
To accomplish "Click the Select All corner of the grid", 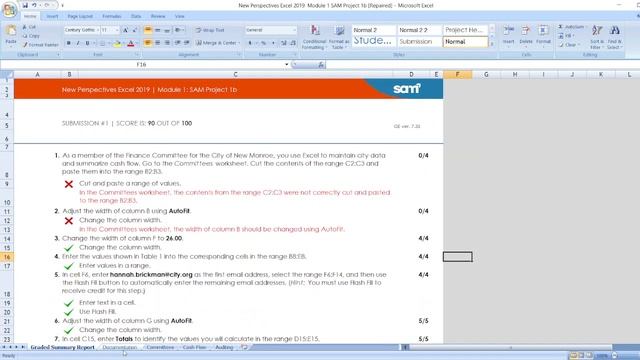I will (7, 74).
